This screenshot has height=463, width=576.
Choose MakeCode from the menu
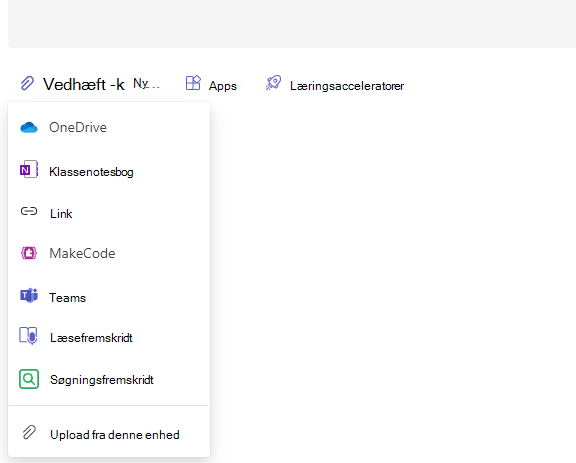click(82, 254)
